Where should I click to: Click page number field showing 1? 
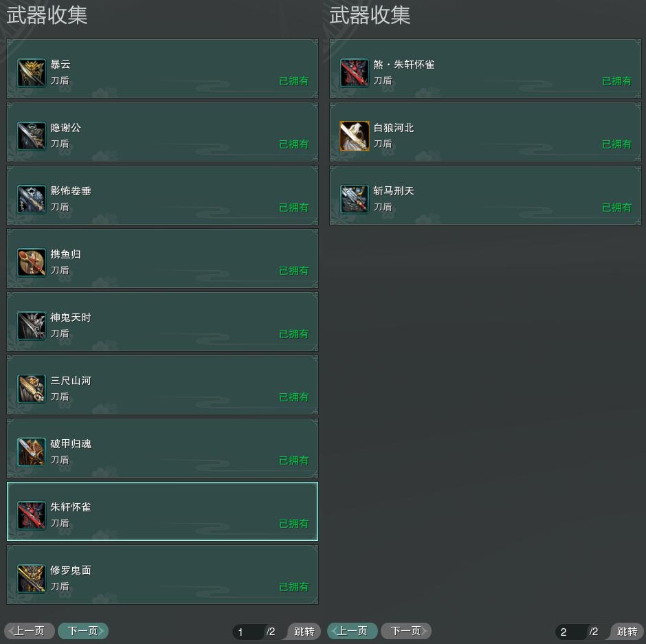click(x=248, y=632)
